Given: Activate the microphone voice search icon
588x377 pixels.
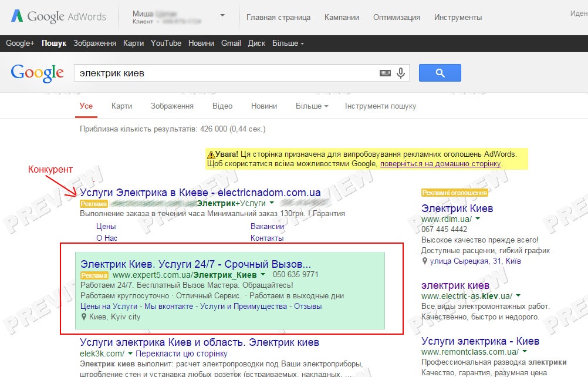Looking at the screenshot, I should (x=401, y=73).
